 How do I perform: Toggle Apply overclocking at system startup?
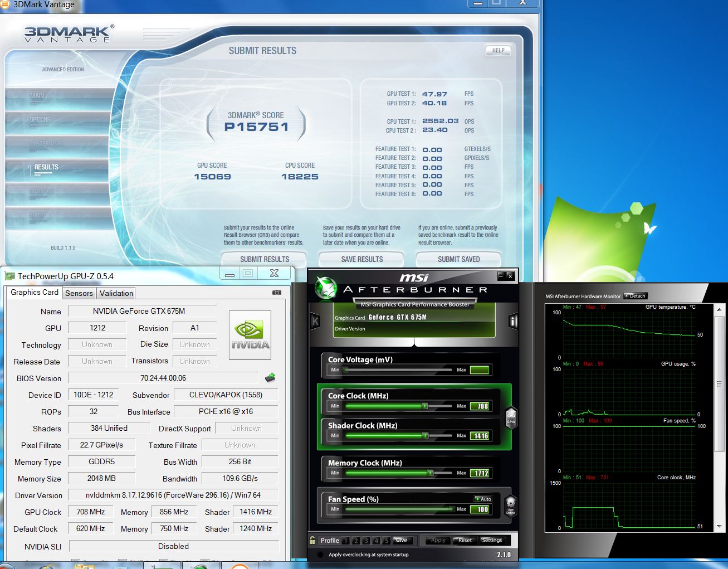pos(320,555)
